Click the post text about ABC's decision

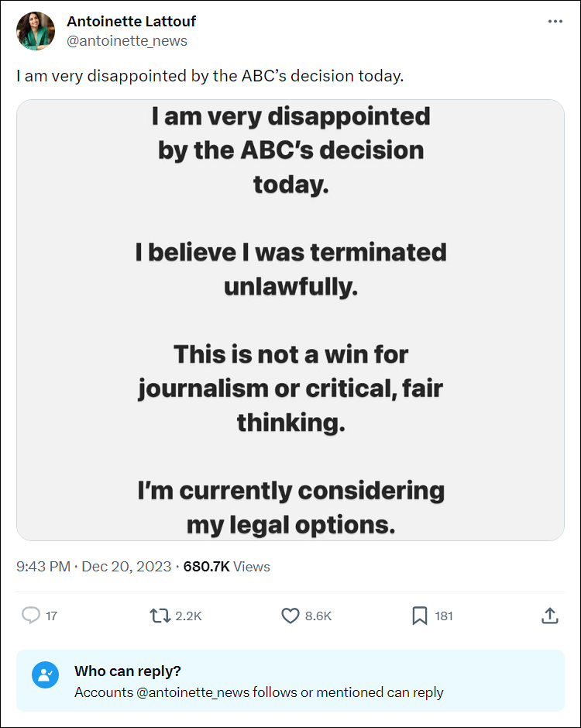[210, 76]
